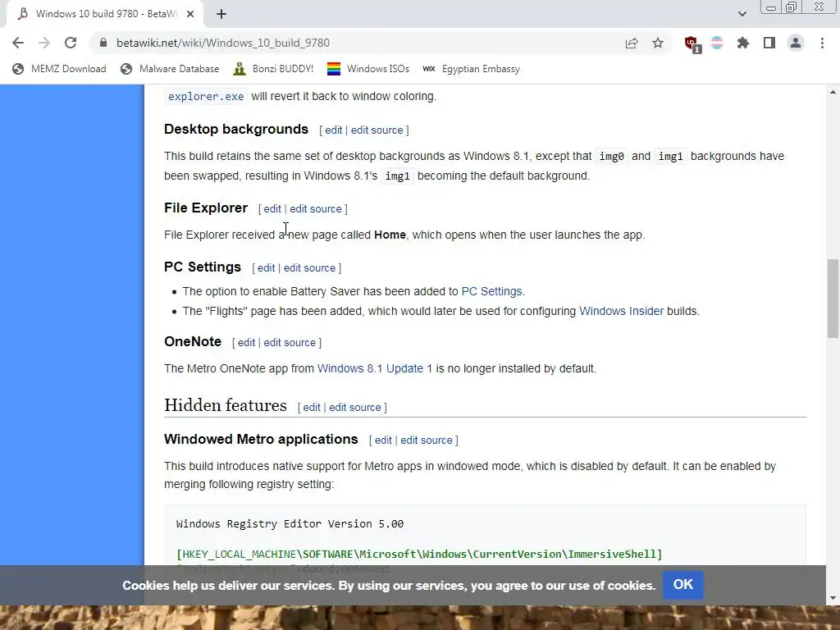
Task: Edit the Windowed Metro applications section
Action: tap(383, 441)
